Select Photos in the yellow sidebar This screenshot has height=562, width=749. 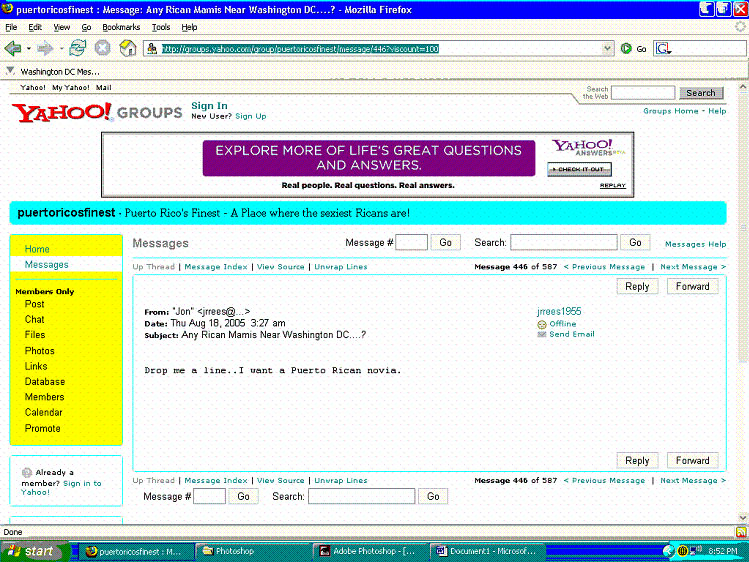click(x=40, y=351)
